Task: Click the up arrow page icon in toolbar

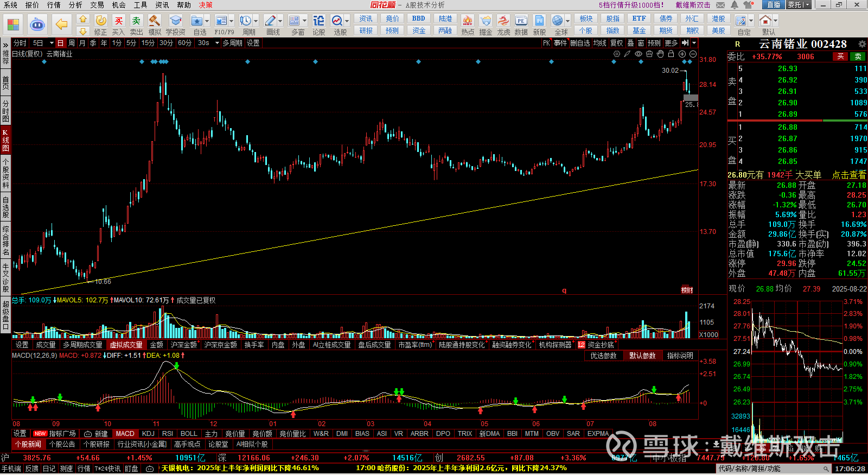Action: (82, 19)
